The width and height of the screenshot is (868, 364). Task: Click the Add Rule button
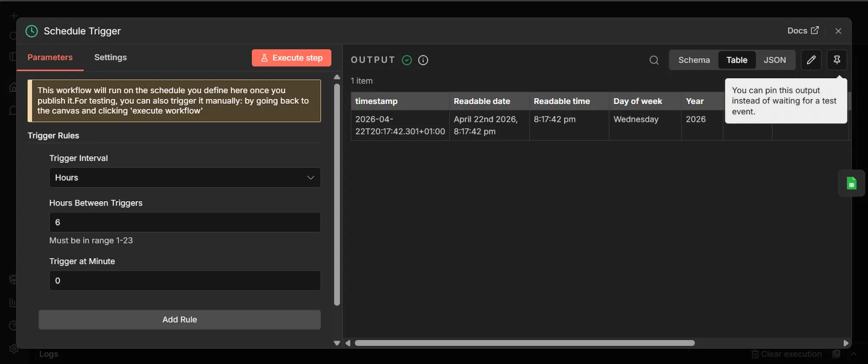pyautogui.click(x=180, y=320)
